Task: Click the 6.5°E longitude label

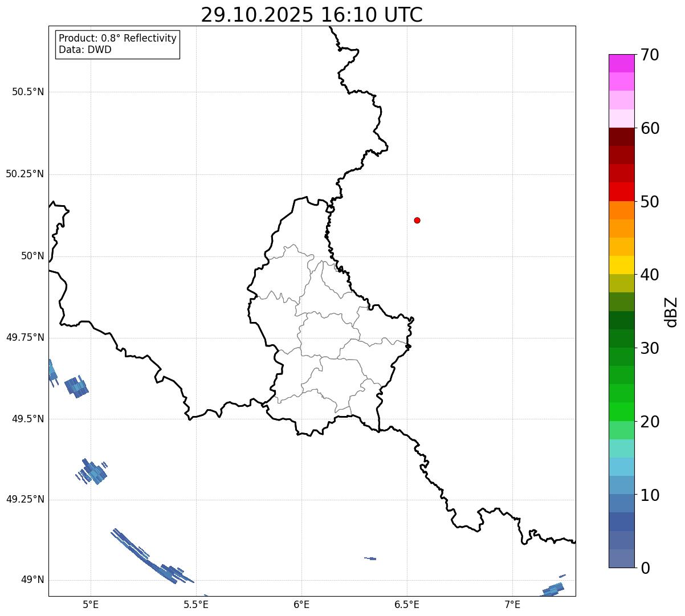Action: tap(407, 604)
